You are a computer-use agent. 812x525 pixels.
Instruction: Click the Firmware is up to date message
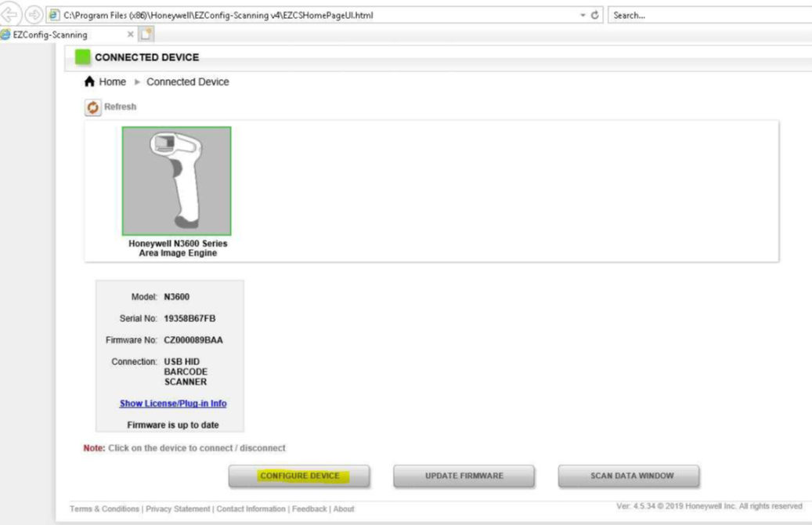(173, 425)
